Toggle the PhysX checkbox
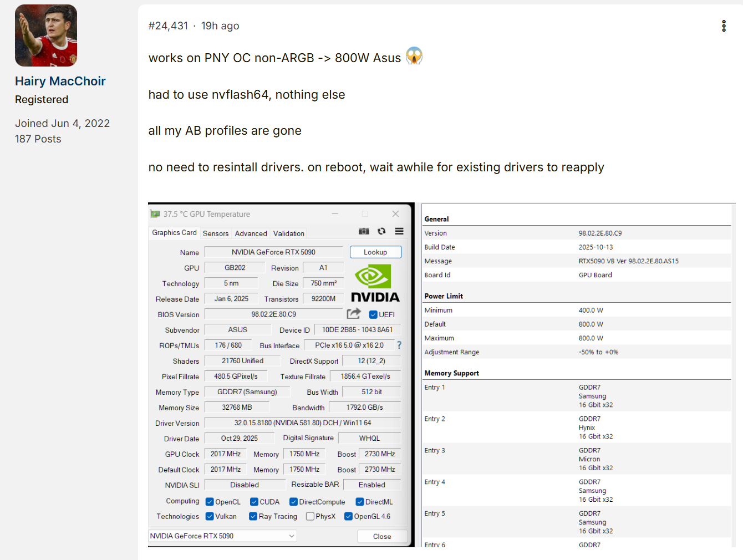 pyautogui.click(x=310, y=516)
